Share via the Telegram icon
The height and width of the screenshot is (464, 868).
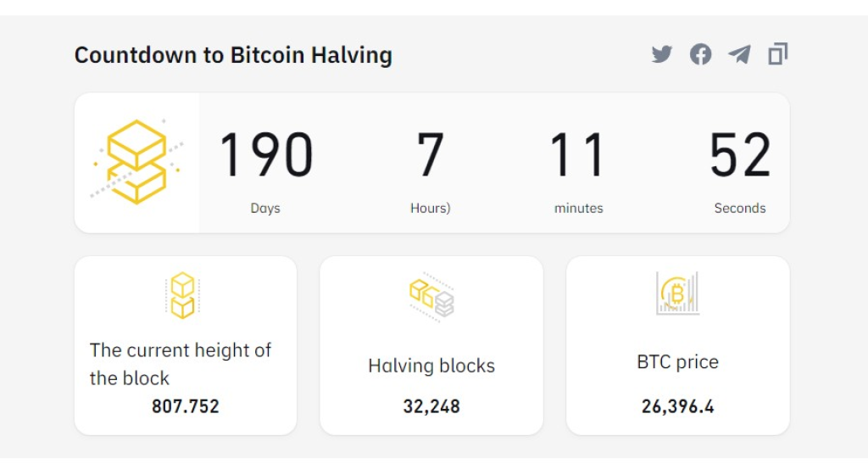pyautogui.click(x=739, y=54)
